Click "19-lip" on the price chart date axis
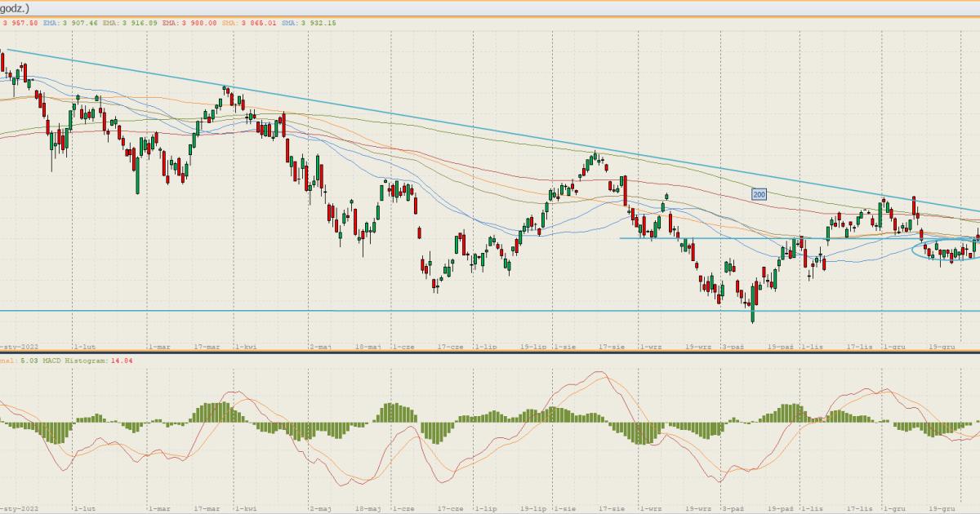This screenshot has height=514, width=980. [x=533, y=347]
